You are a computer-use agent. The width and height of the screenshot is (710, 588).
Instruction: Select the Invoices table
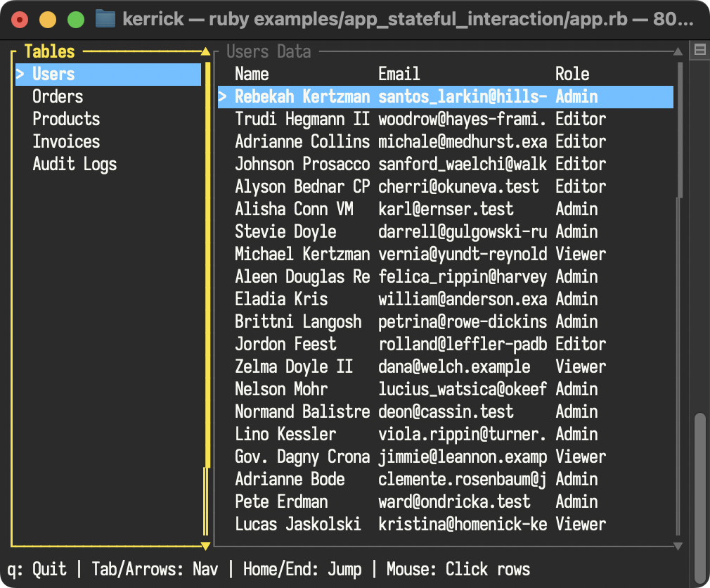[108, 142]
